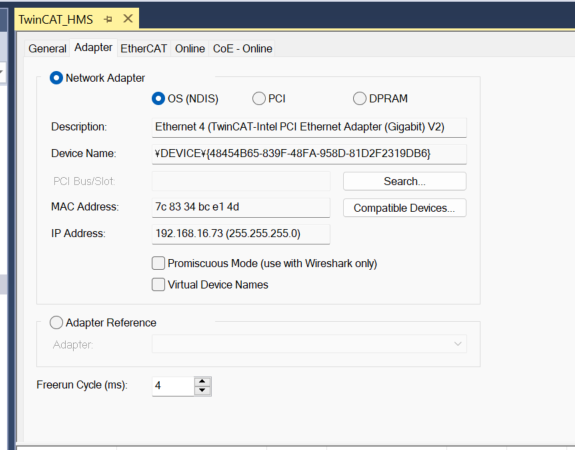Decrease the Freerun Cycle value
Viewport: 575px width, 450px height.
[202, 391]
